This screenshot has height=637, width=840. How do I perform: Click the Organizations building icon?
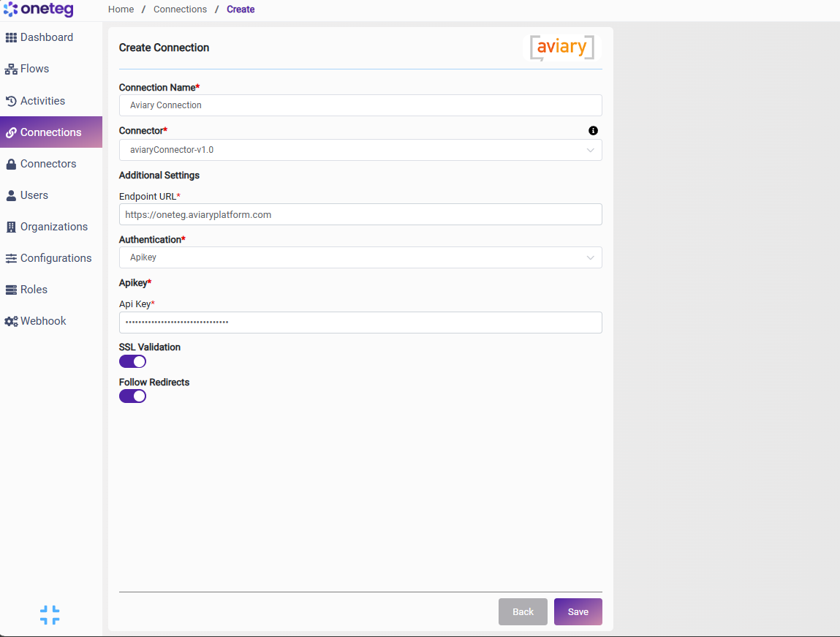(11, 227)
